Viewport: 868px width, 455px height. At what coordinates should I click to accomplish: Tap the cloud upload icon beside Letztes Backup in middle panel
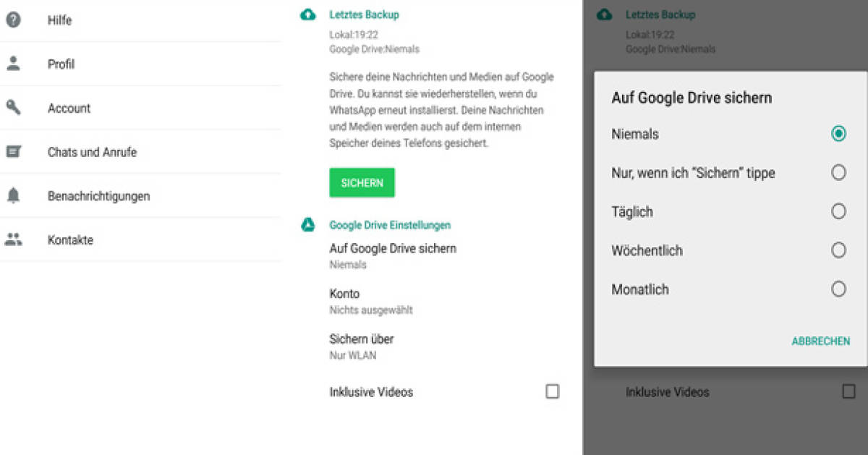[308, 14]
